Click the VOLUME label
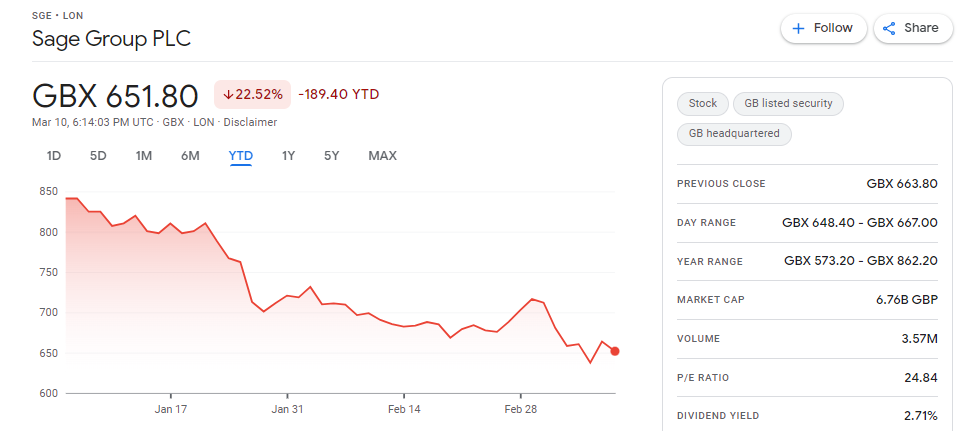 pos(698,338)
